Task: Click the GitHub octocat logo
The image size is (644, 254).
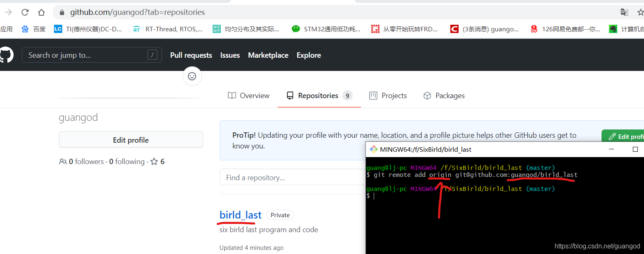Action: [6, 55]
